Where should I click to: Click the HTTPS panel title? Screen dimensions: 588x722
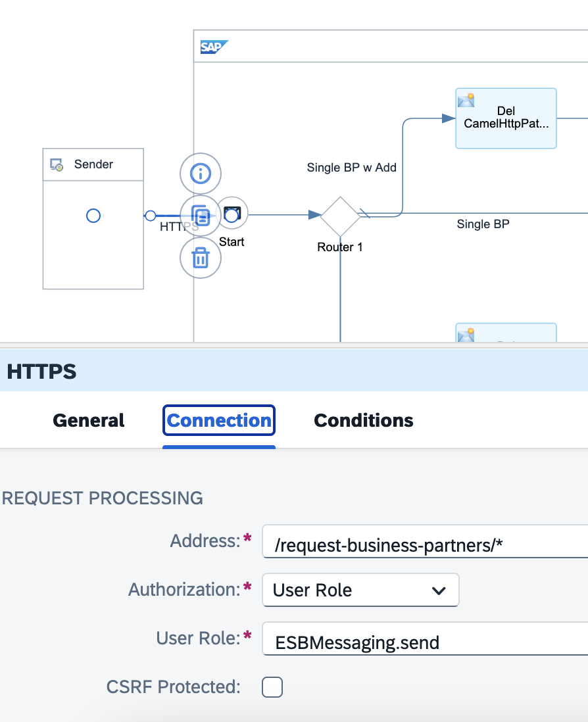coord(41,372)
